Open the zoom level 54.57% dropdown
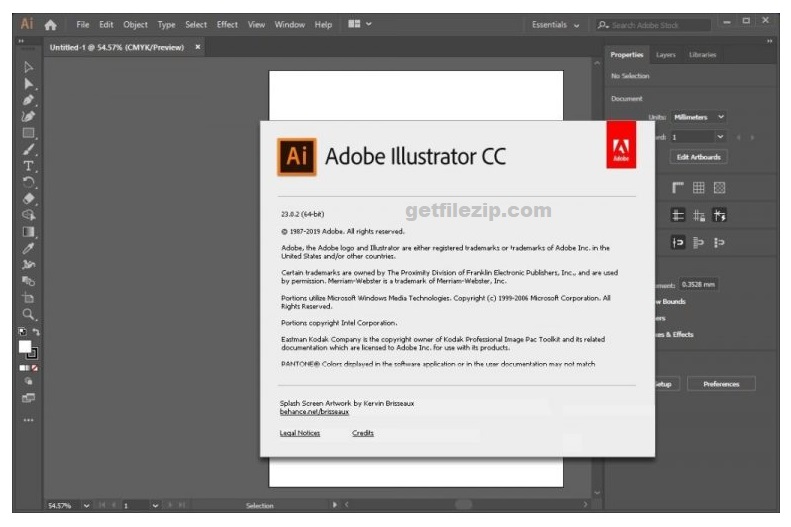This screenshot has height=527, width=791. pyautogui.click(x=86, y=505)
